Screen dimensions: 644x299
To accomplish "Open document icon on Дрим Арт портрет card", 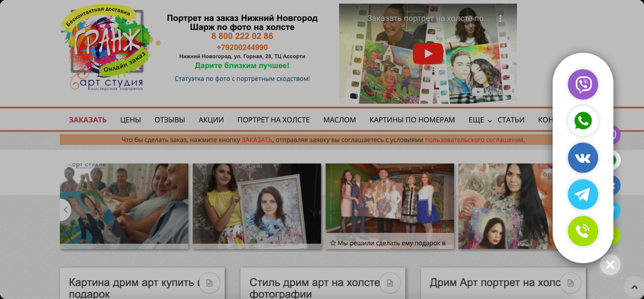I will 570,283.
